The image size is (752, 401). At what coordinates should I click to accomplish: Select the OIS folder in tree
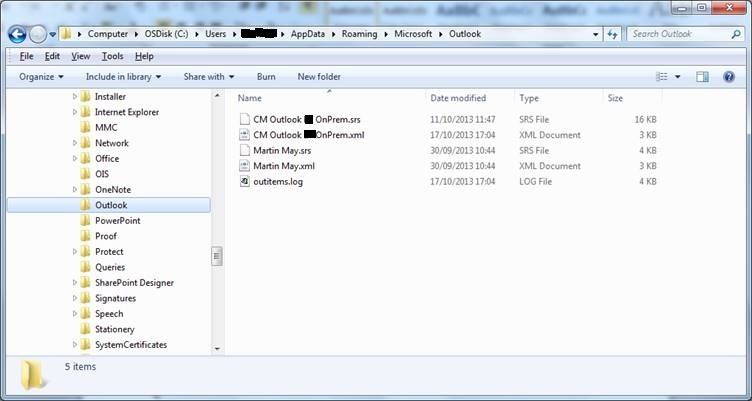tap(102, 174)
